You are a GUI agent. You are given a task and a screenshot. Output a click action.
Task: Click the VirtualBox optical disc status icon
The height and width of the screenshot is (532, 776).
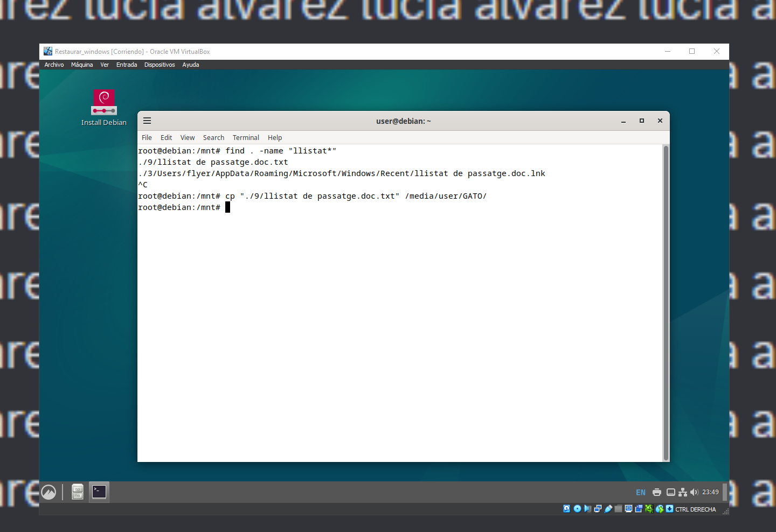click(x=577, y=508)
